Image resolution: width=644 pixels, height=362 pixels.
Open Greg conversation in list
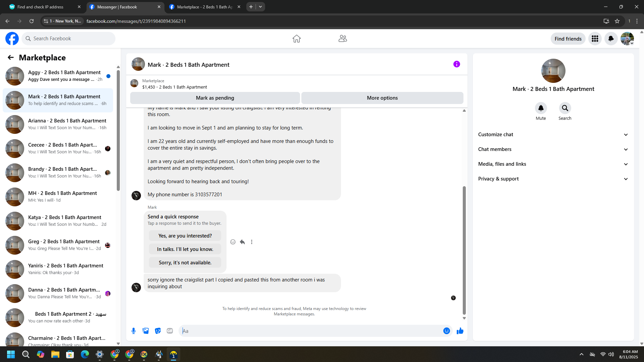point(58,245)
